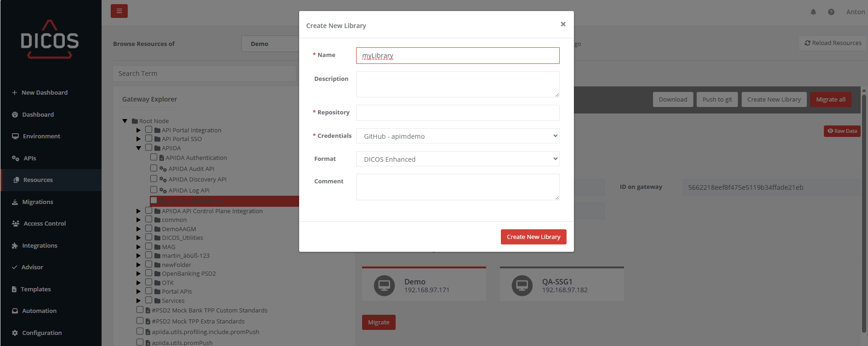Image resolution: width=868 pixels, height=346 pixels.
Task: Click into the Repository input field
Action: coord(457,113)
